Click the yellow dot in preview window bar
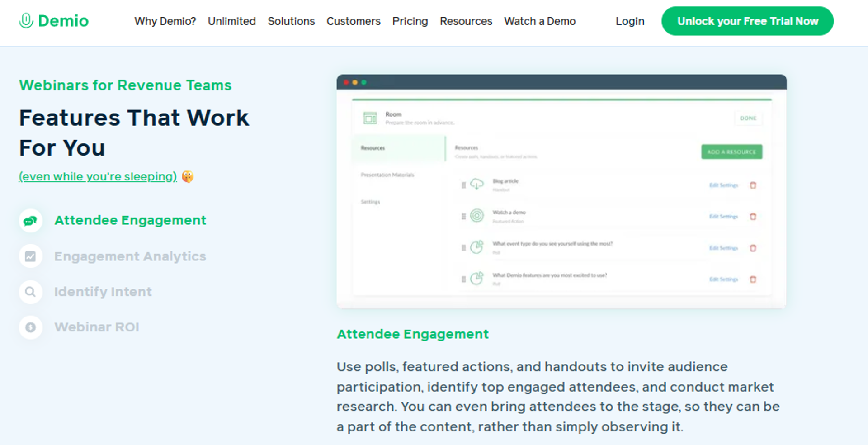 click(355, 82)
